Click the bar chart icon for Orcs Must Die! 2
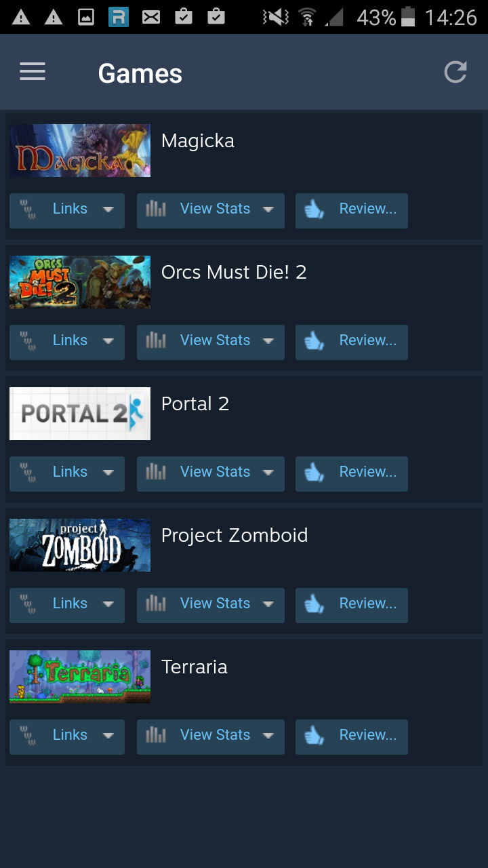488x868 pixels. pos(156,341)
